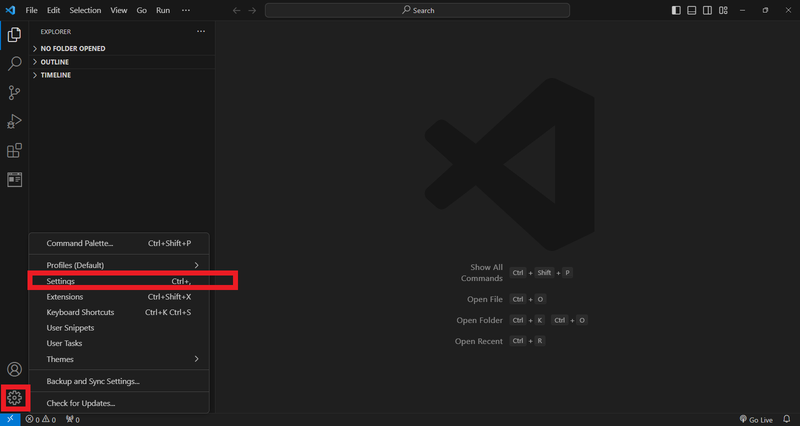This screenshot has width=800, height=426.
Task: Open Explorer views and more actions ellipsis
Action: pos(201,32)
